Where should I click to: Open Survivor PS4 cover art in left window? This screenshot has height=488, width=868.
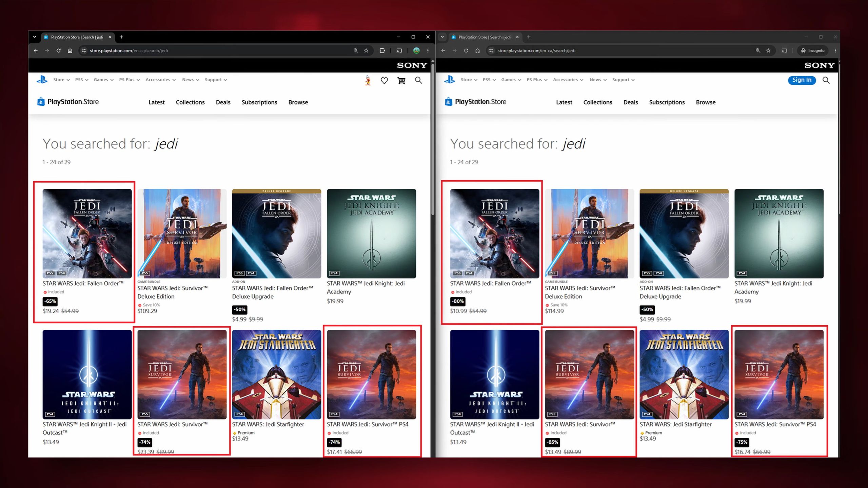372,374
